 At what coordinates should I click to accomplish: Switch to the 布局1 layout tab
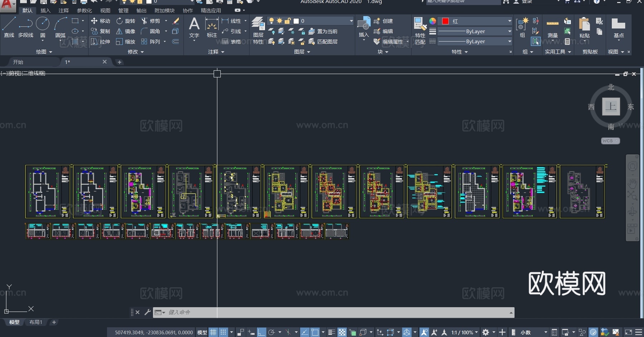(36, 322)
